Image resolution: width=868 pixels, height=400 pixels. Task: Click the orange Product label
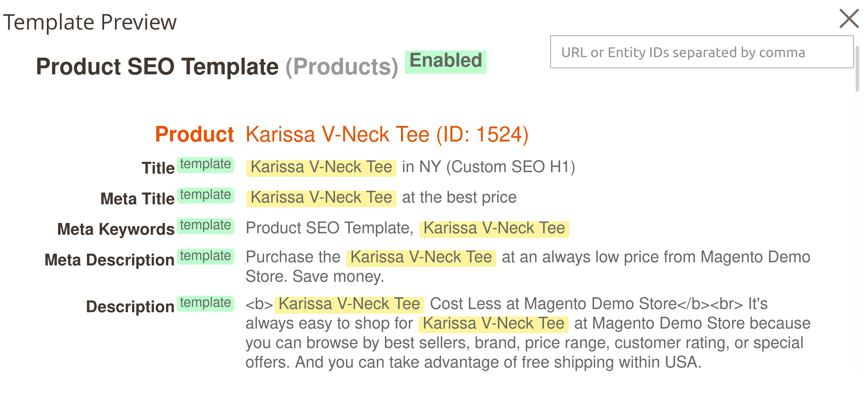pos(194,134)
